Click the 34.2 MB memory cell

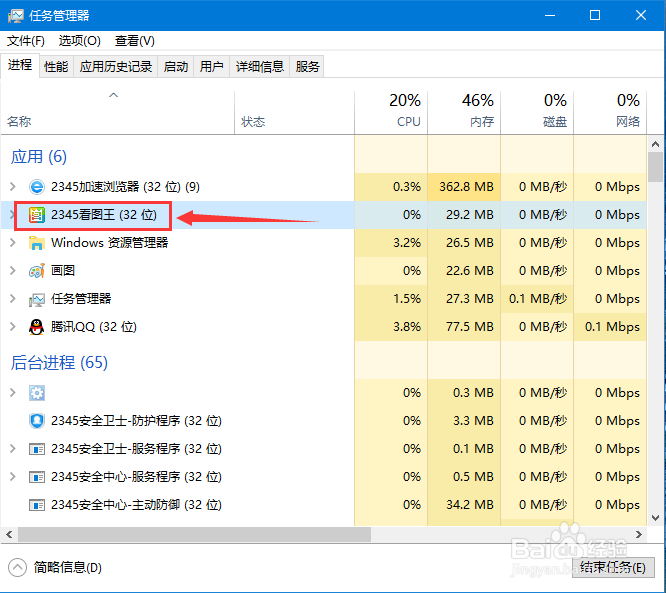coord(464,505)
